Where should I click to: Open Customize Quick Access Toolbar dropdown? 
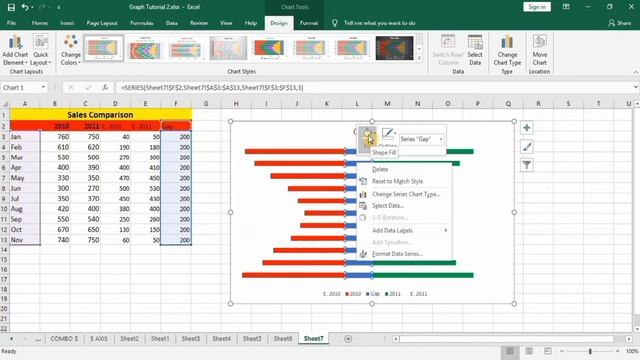point(58,7)
